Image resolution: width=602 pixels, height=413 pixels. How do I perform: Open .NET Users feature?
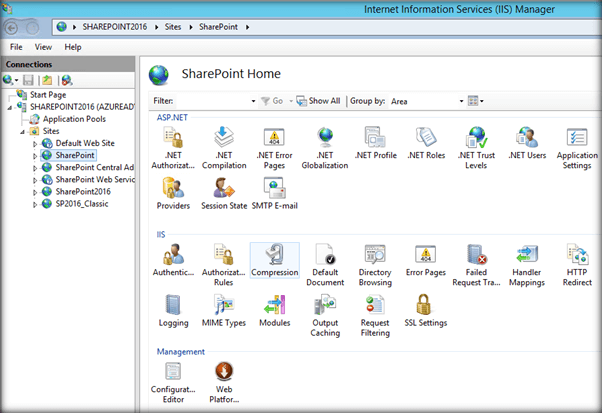pyautogui.click(x=527, y=144)
